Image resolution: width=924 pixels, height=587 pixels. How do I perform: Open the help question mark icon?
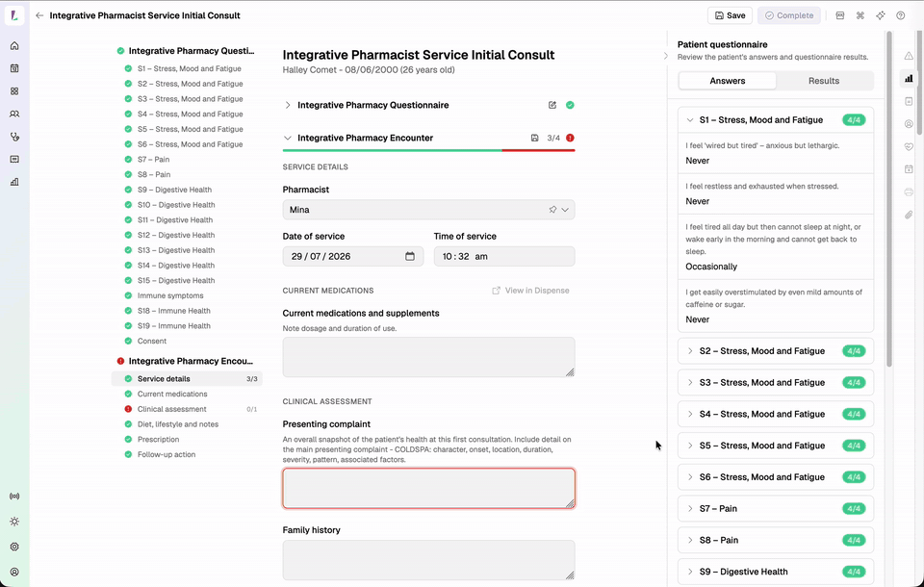coord(901,15)
